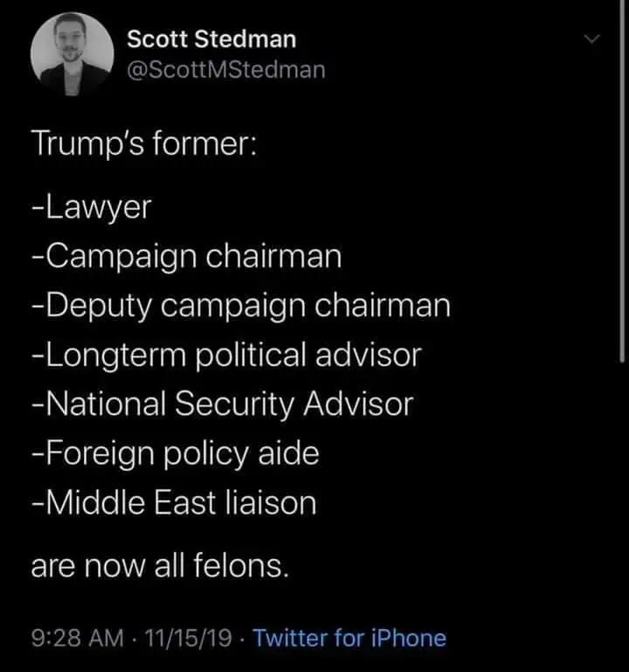This screenshot has width=629, height=672.
Task: Click the "-Foreign policy aide" line
Action: 175,454
